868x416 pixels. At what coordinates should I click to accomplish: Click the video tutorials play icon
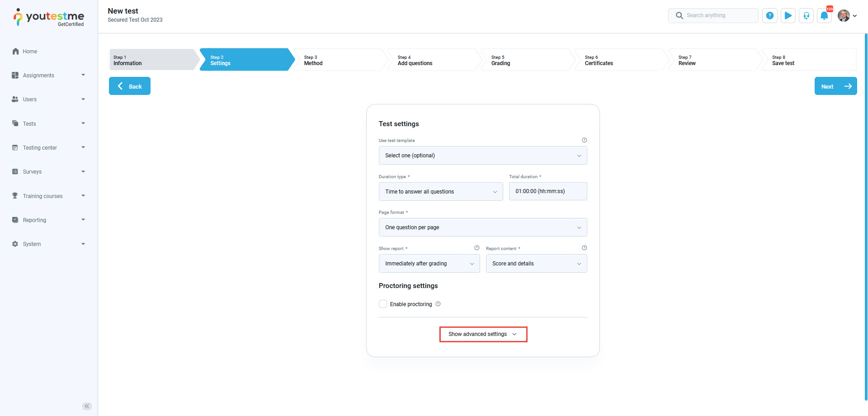[x=788, y=15]
